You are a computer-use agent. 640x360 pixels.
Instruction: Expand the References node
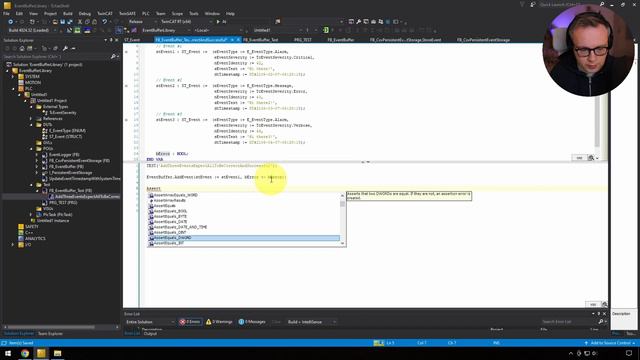31,118
